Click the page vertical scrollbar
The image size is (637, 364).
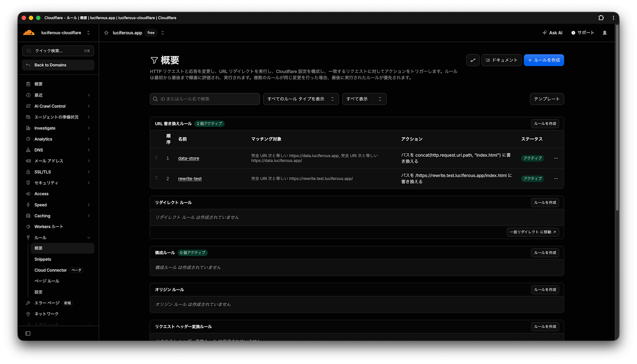(617, 118)
